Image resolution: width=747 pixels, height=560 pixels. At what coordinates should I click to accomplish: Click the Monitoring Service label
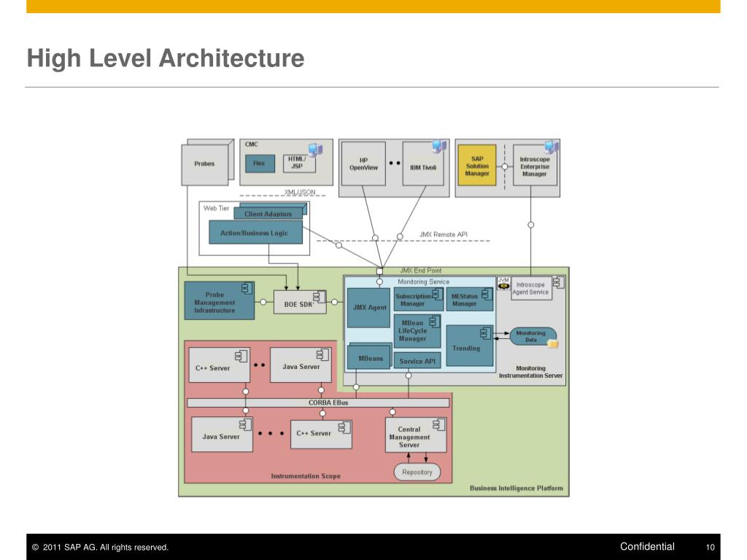(424, 282)
